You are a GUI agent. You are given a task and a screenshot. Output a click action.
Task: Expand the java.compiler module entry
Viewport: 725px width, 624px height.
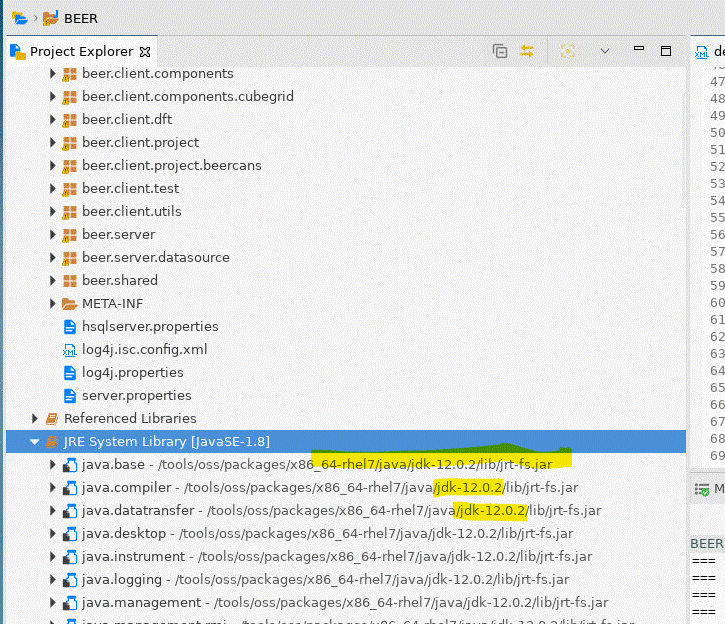(x=52, y=488)
